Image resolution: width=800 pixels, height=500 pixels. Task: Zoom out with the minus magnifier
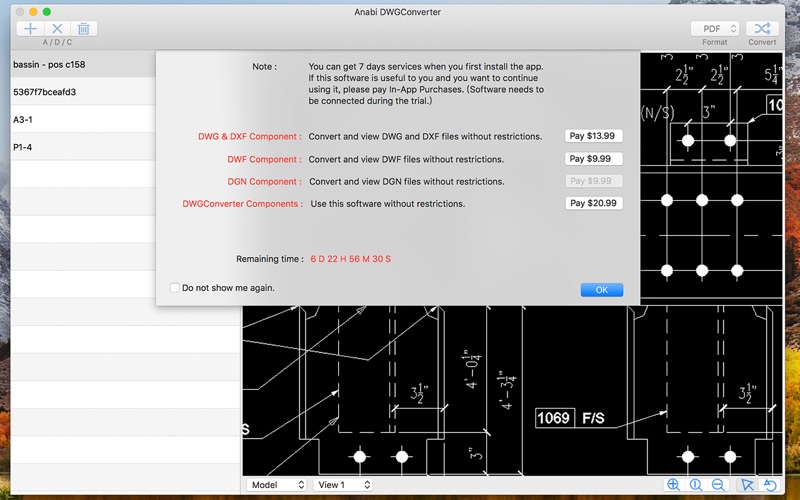[x=718, y=485]
